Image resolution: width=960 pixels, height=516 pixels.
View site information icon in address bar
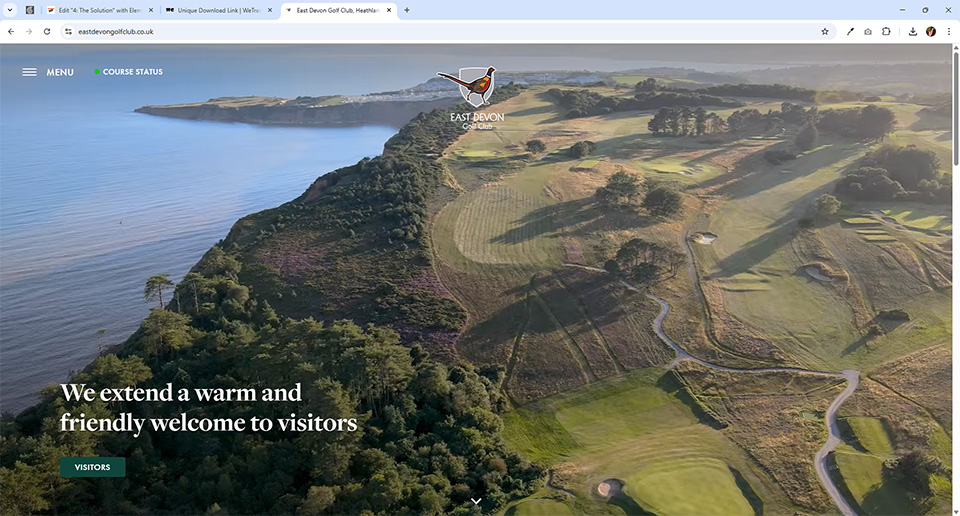(69, 31)
